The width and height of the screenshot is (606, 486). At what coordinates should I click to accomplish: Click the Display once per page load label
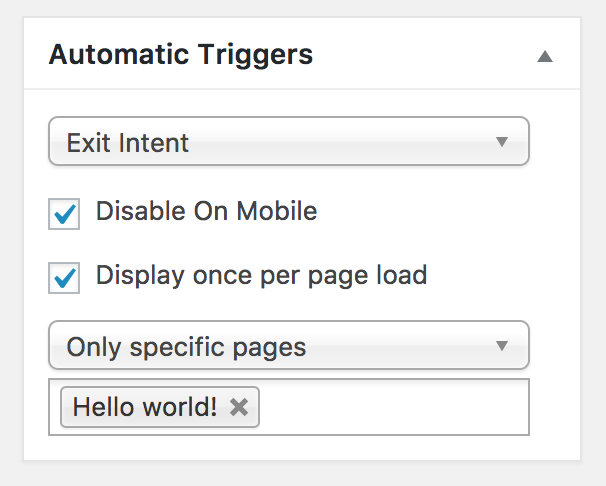pyautogui.click(x=261, y=274)
